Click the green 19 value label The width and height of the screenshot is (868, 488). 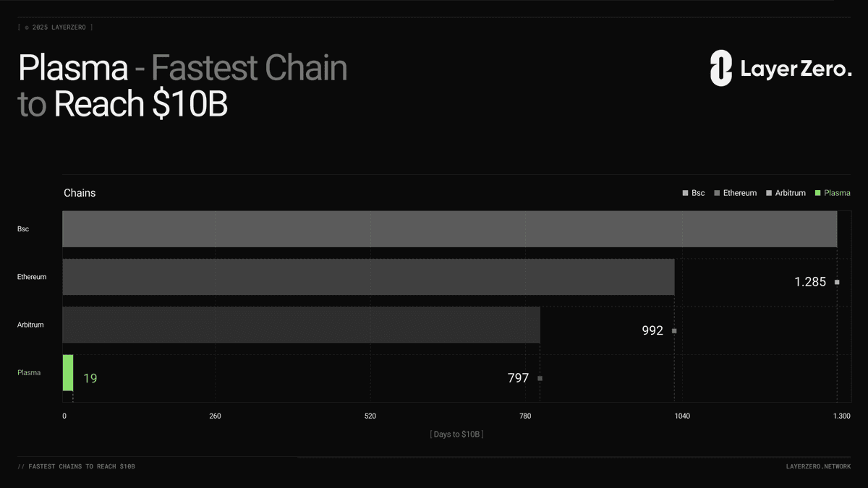point(90,377)
